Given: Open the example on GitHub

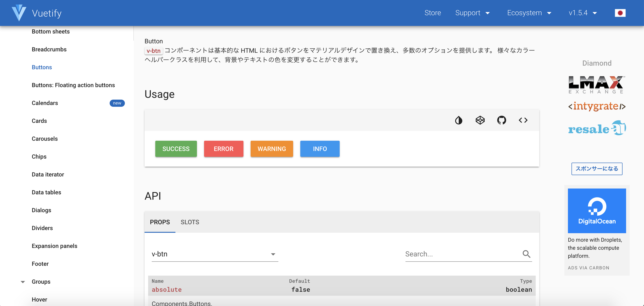Looking at the screenshot, I should [501, 120].
